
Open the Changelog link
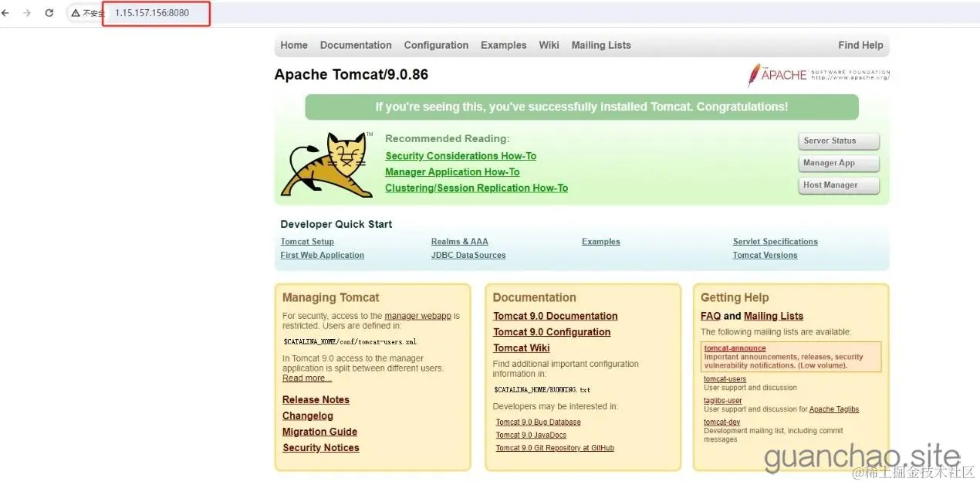pos(308,416)
